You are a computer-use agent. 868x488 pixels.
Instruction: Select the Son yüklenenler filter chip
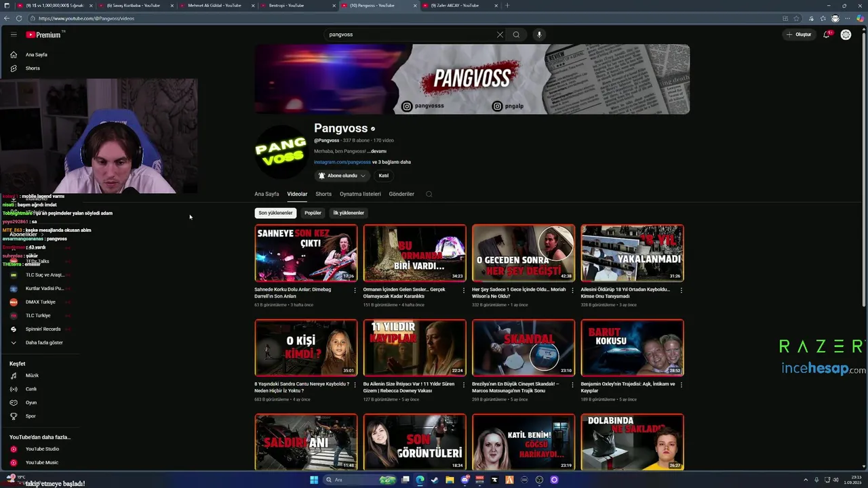275,213
